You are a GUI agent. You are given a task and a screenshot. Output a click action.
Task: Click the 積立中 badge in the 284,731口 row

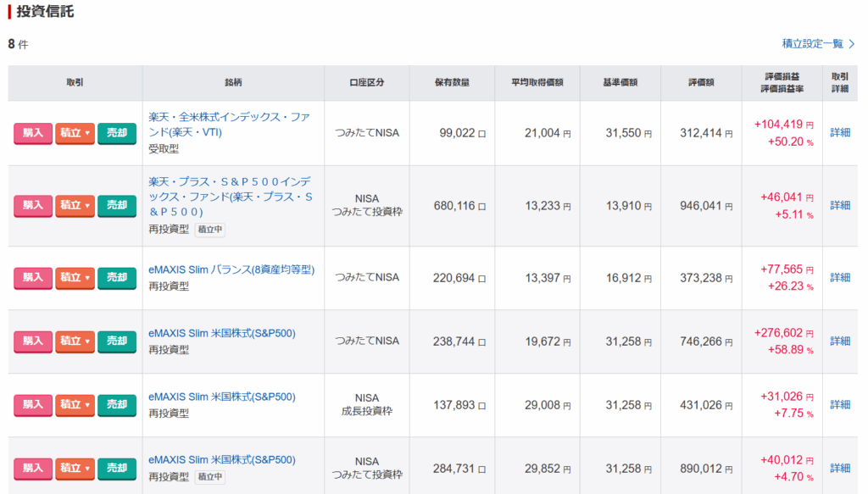coord(210,477)
